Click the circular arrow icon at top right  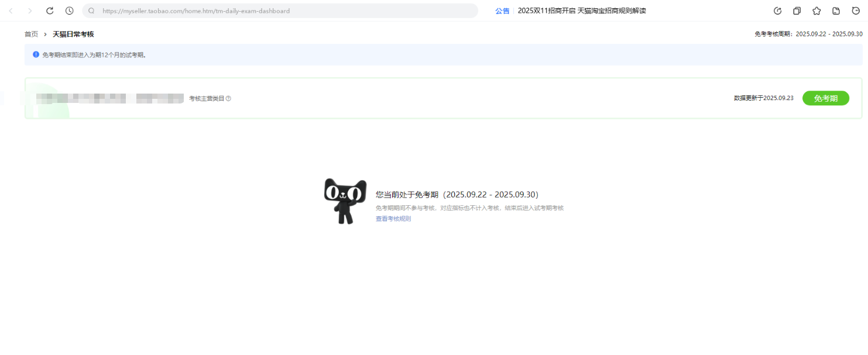pos(778,11)
